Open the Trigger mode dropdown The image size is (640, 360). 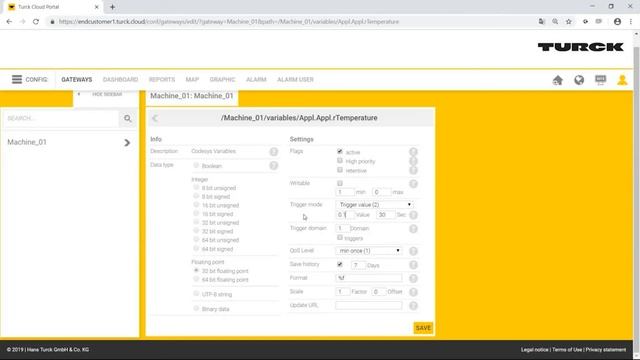pyautogui.click(x=374, y=204)
